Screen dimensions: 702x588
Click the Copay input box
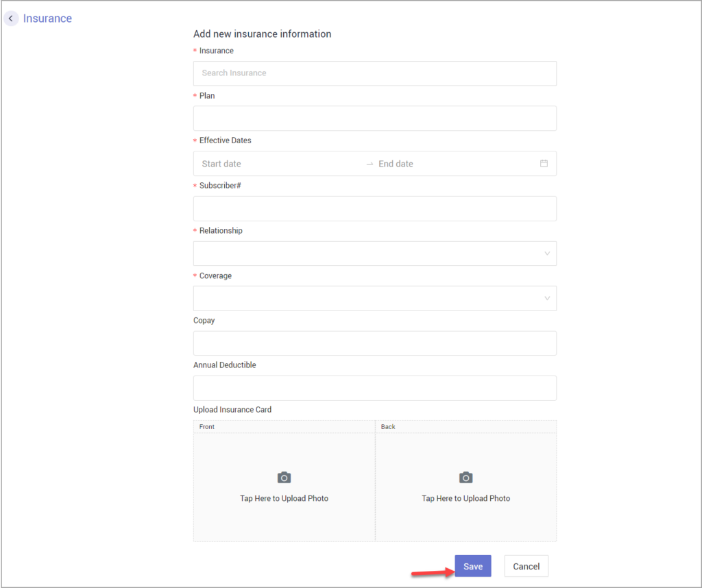pos(374,343)
